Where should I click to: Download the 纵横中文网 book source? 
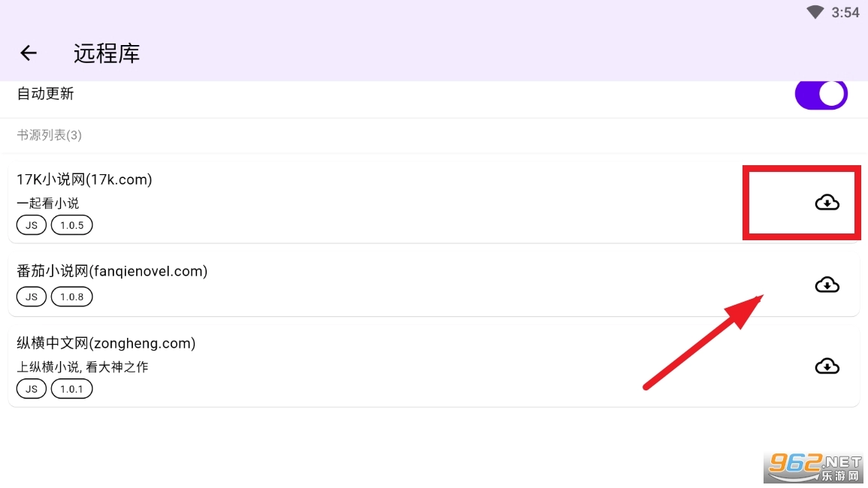coord(827,366)
